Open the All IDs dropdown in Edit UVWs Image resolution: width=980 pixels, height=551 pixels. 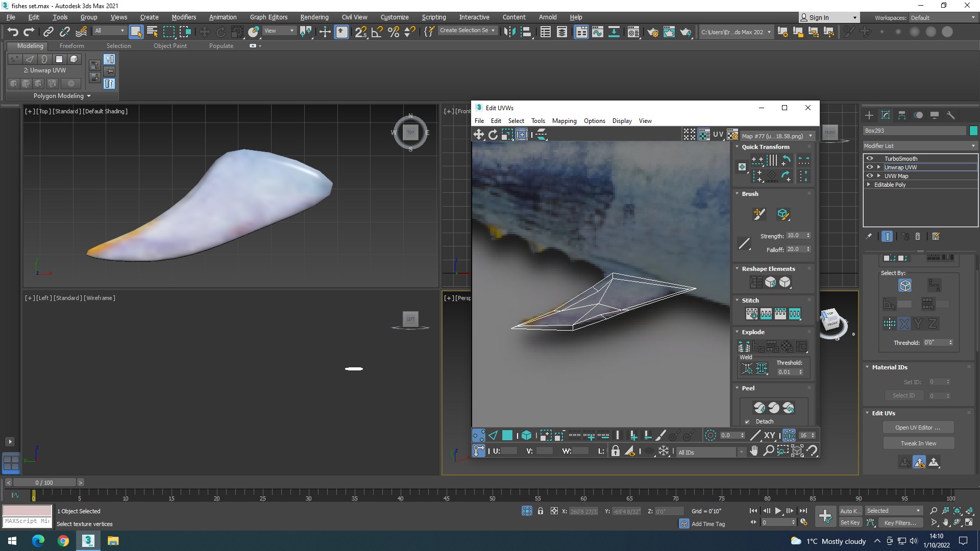[x=710, y=453]
